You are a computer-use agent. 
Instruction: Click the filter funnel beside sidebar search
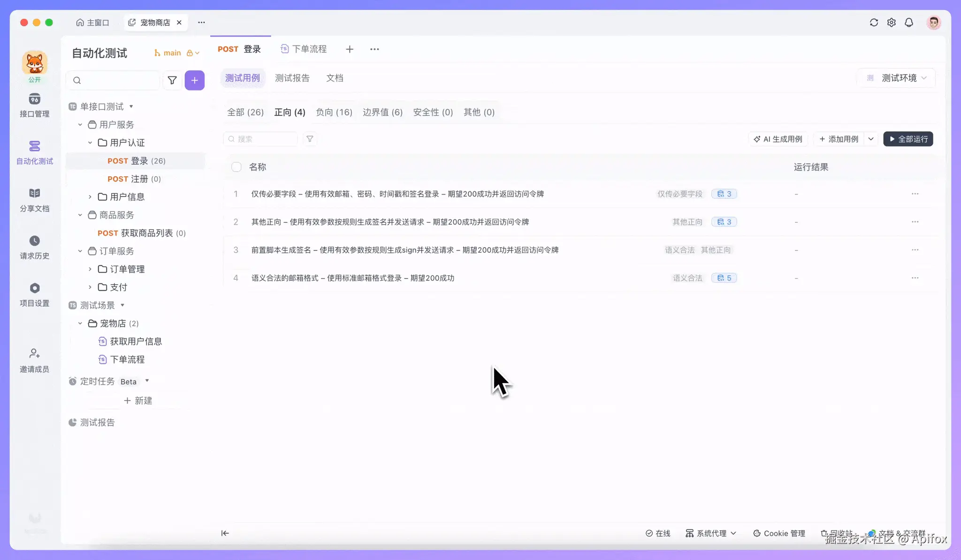tap(172, 81)
